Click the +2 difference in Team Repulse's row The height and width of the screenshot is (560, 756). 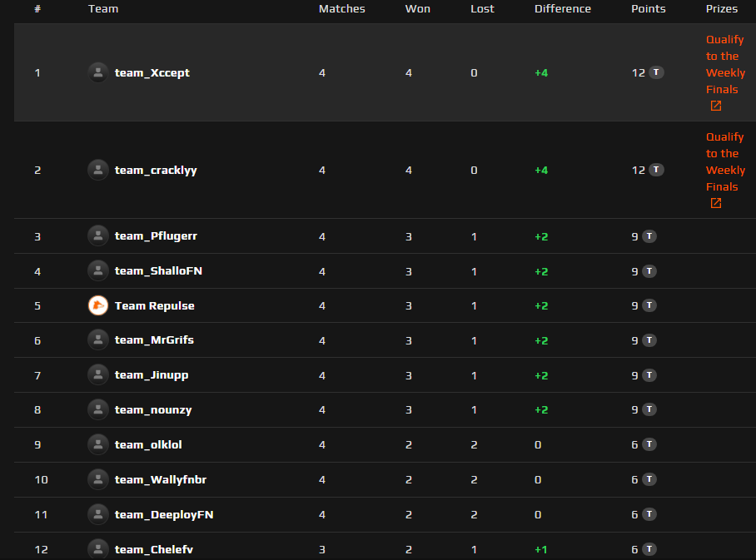(541, 306)
